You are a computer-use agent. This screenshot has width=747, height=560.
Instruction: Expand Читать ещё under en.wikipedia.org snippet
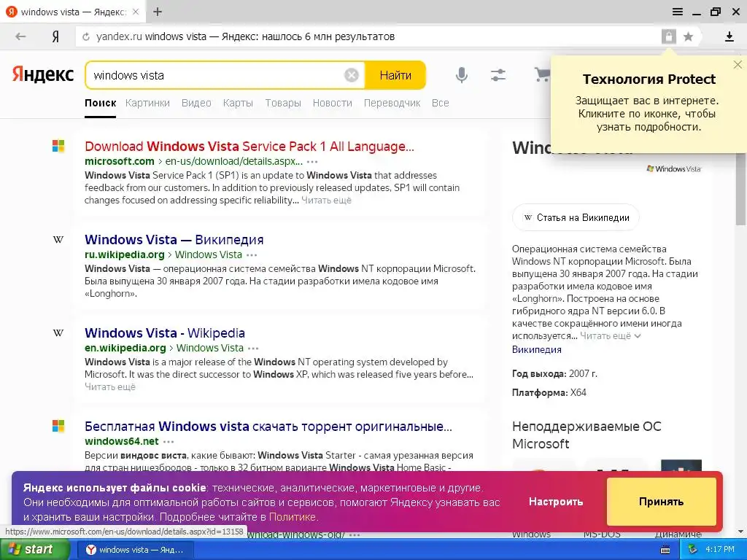tap(110, 386)
